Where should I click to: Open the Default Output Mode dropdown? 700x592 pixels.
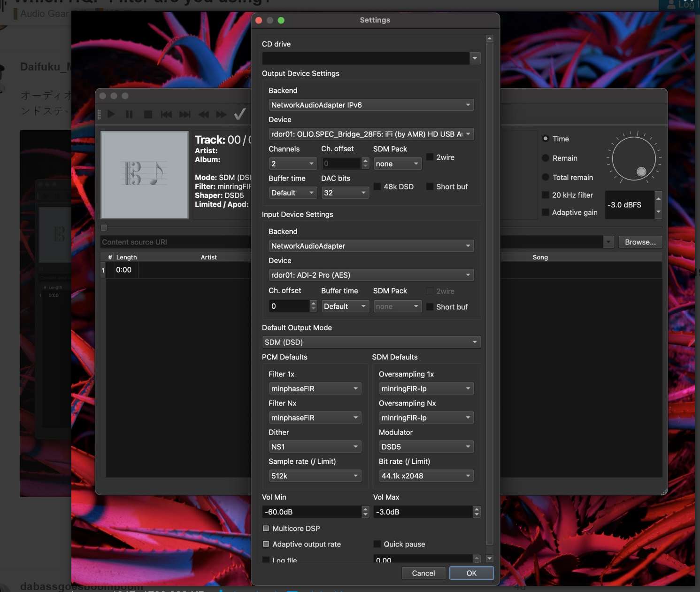coord(371,342)
